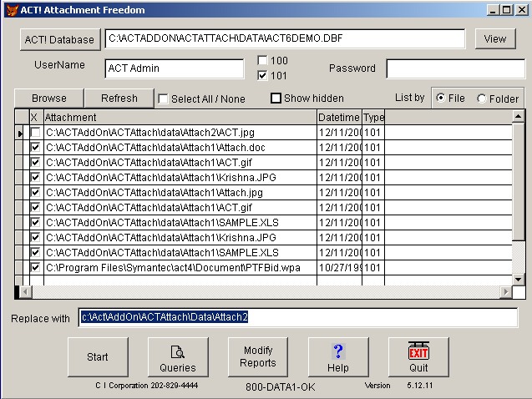Screen dimensions: 532x399
Task: Click the database path input field
Action: 285,38
